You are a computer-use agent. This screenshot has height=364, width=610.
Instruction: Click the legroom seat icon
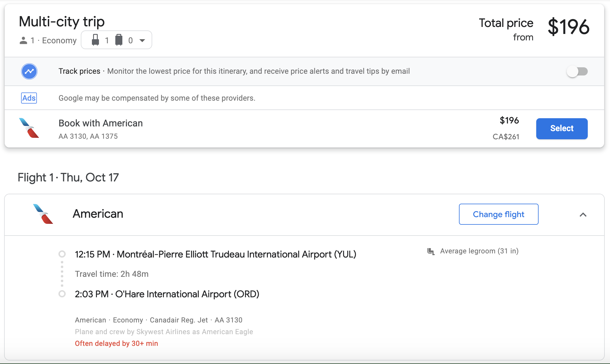click(x=431, y=251)
